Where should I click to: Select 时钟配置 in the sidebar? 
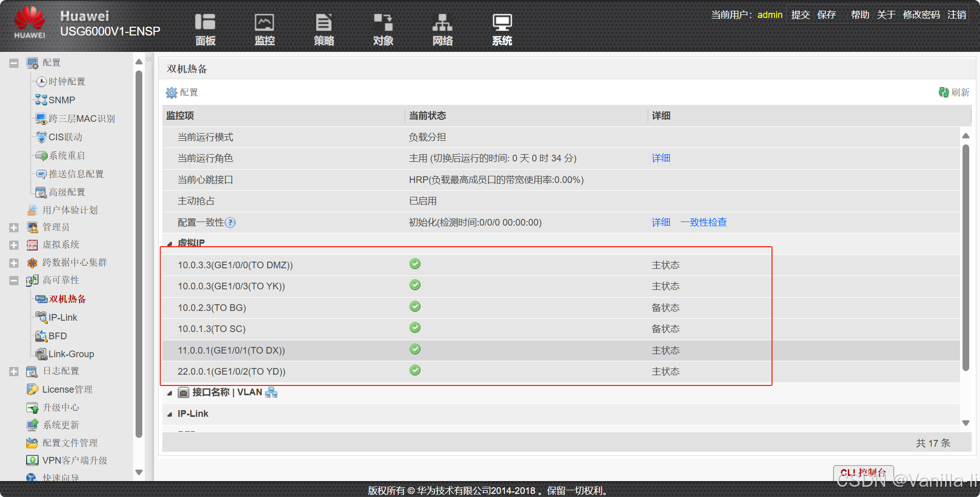67,81
